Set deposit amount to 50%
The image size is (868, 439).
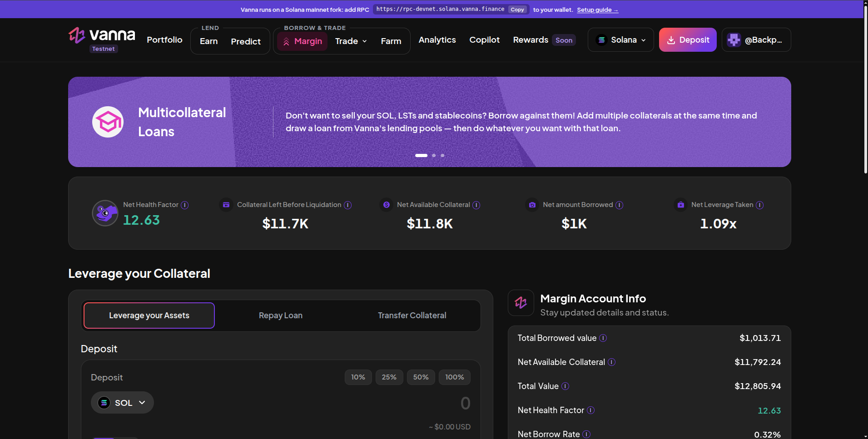421,377
